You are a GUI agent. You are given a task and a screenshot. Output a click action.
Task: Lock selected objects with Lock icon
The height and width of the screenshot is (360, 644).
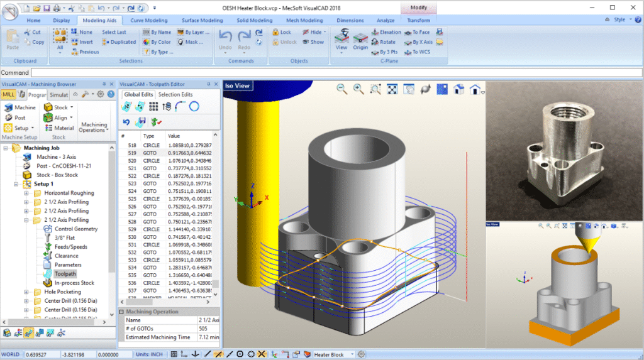click(x=275, y=32)
